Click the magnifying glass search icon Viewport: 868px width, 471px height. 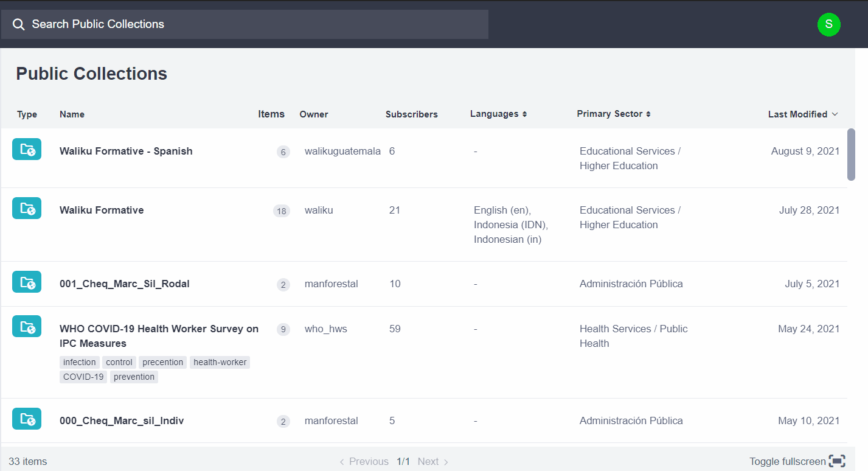(19, 24)
